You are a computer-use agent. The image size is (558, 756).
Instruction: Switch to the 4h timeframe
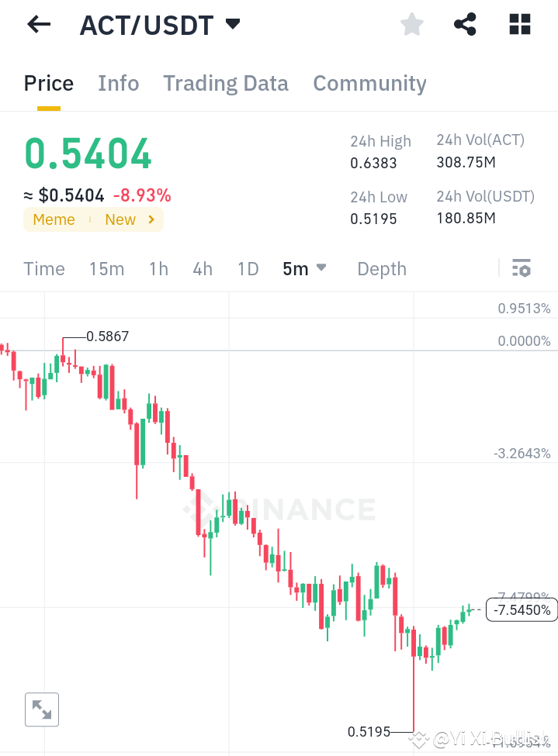[203, 268]
